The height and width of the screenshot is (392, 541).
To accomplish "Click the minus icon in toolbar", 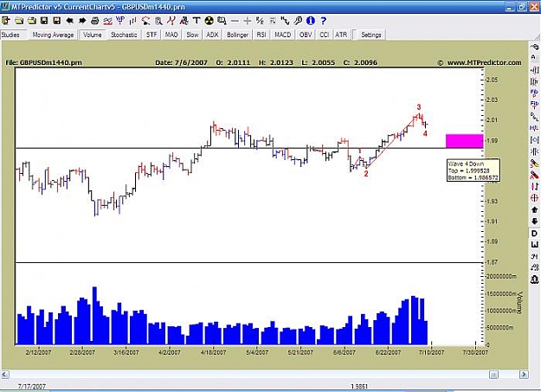I will (x=235, y=22).
